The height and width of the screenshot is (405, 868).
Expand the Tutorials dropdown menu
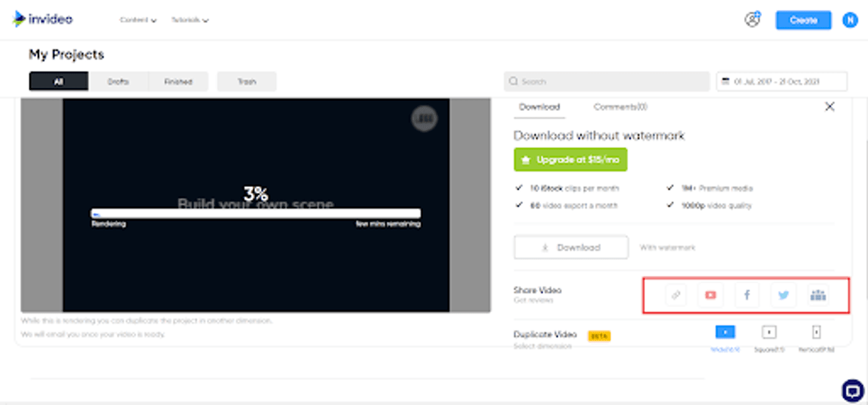pyautogui.click(x=190, y=20)
